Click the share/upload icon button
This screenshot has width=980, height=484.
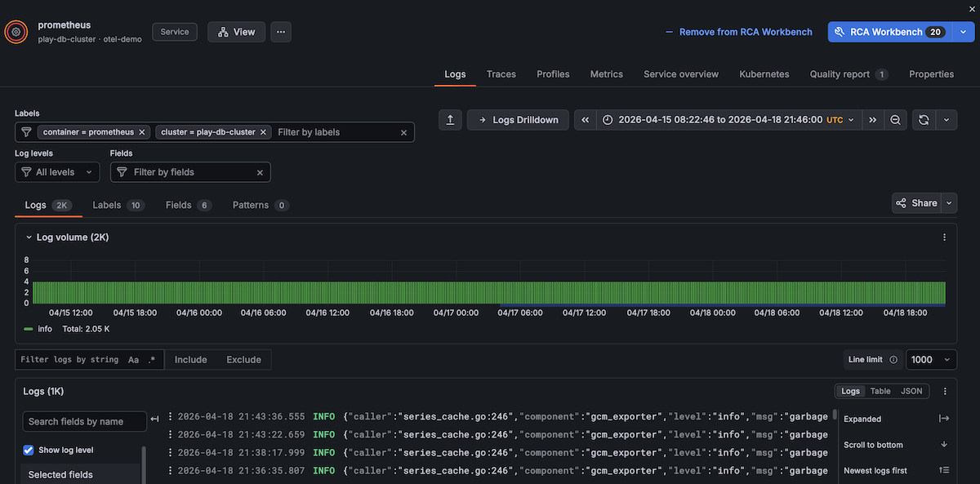[450, 120]
